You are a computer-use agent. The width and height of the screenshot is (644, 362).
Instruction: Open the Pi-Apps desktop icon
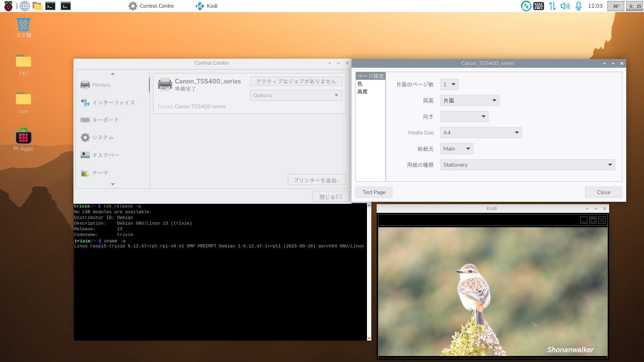tap(23, 136)
